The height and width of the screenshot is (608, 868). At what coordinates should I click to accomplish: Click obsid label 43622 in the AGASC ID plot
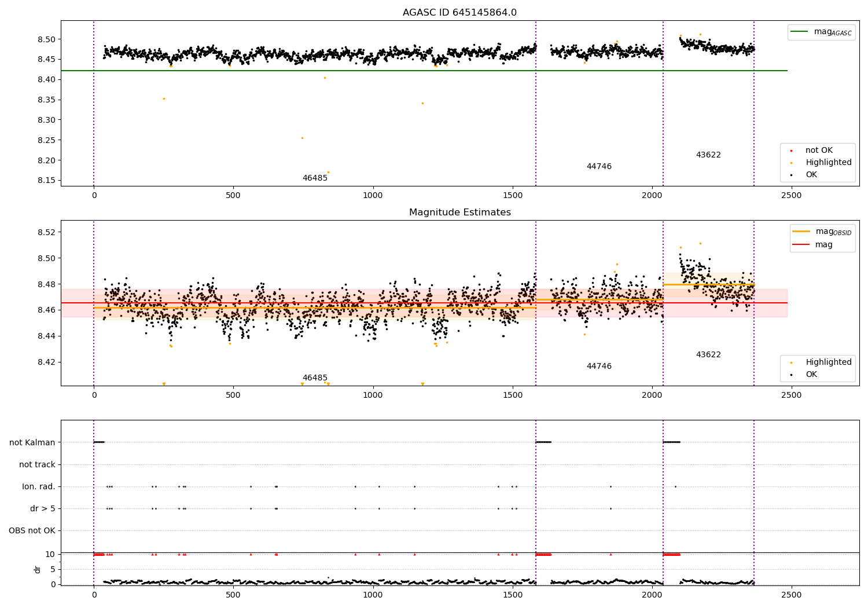coord(708,155)
